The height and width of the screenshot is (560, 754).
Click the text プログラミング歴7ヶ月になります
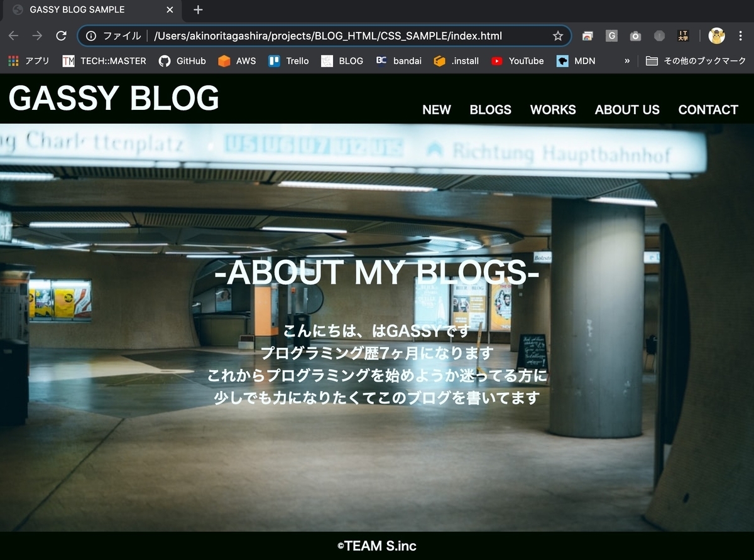point(377,353)
